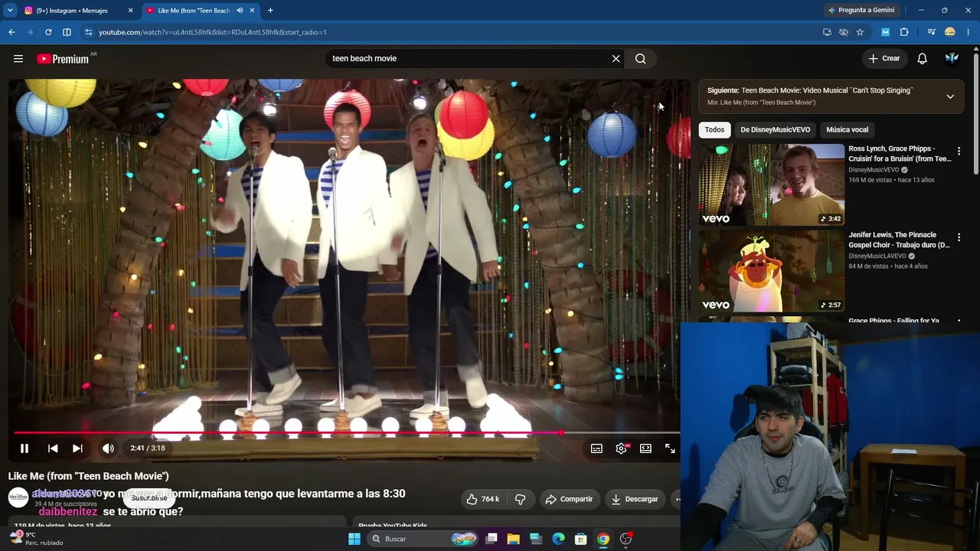Select the Música vocal filter chip
The width and height of the screenshot is (980, 551).
tap(847, 130)
